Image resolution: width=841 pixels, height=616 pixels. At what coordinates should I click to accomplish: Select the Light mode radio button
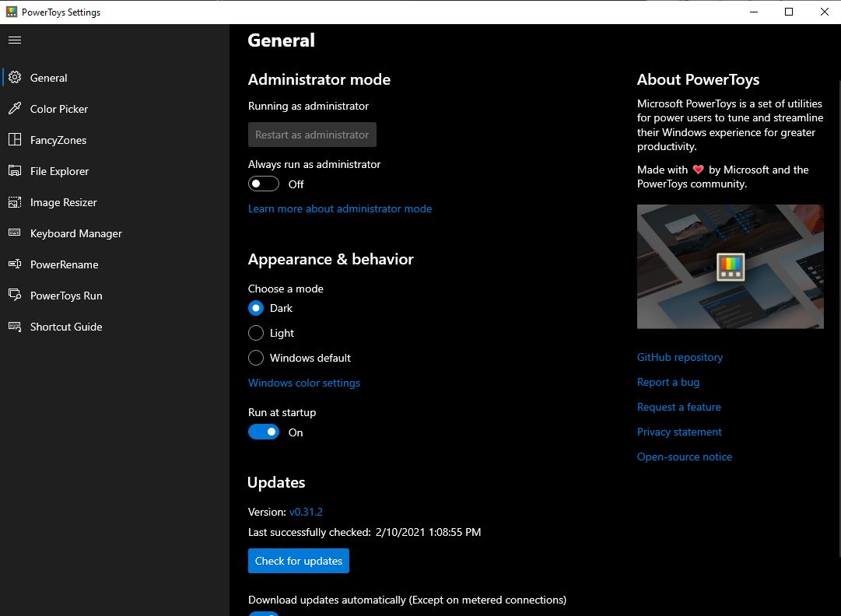(256, 333)
